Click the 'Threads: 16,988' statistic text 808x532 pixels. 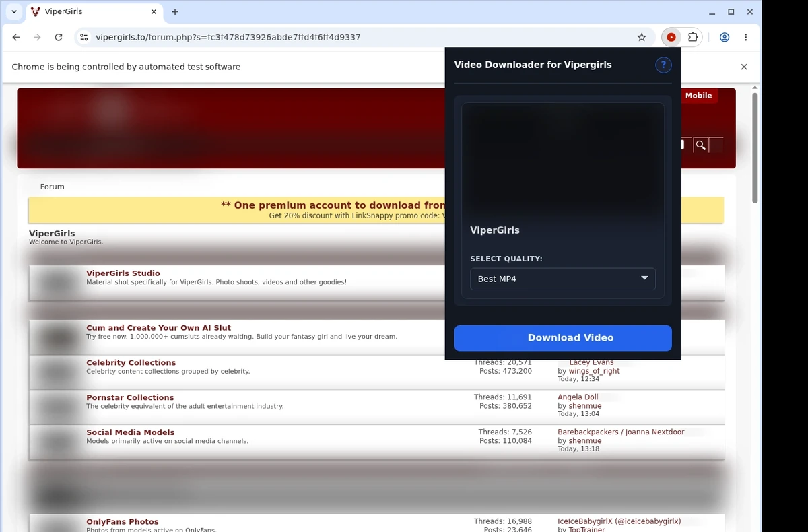coord(502,521)
